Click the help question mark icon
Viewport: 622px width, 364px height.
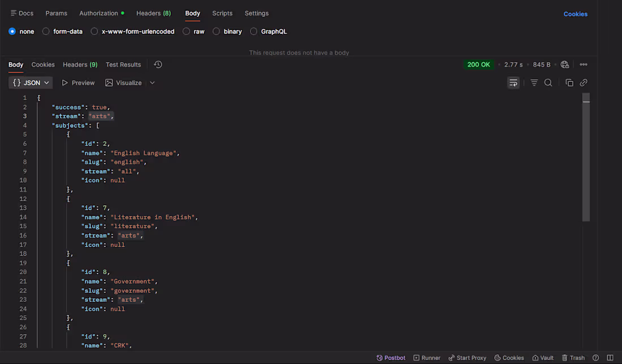pos(595,358)
